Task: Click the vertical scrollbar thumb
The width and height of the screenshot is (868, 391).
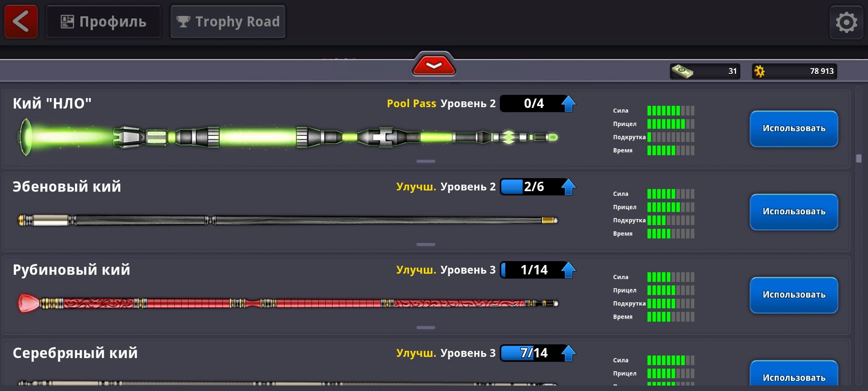Action: [x=859, y=159]
